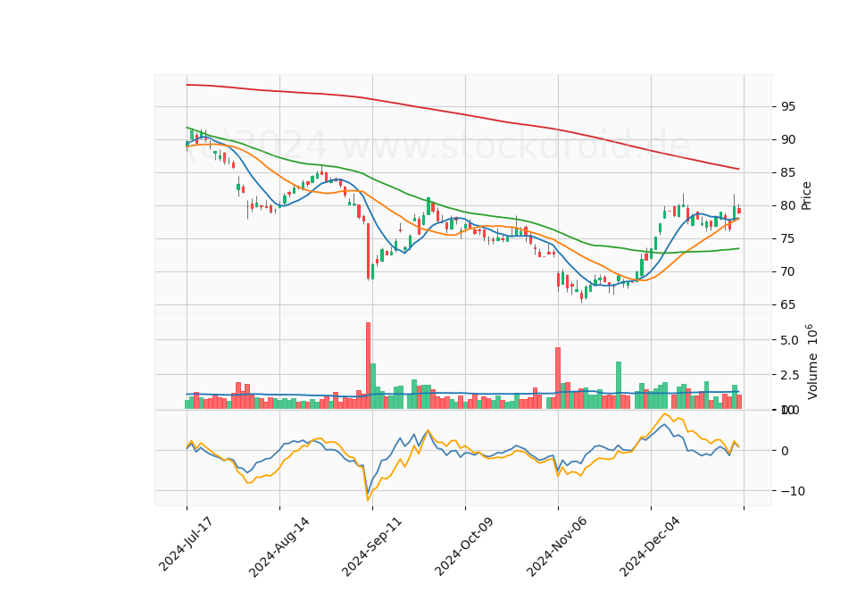Image resolution: width=857 pixels, height=616 pixels.
Task: Click the "2024-Jul-17" date label
Action: (186, 544)
